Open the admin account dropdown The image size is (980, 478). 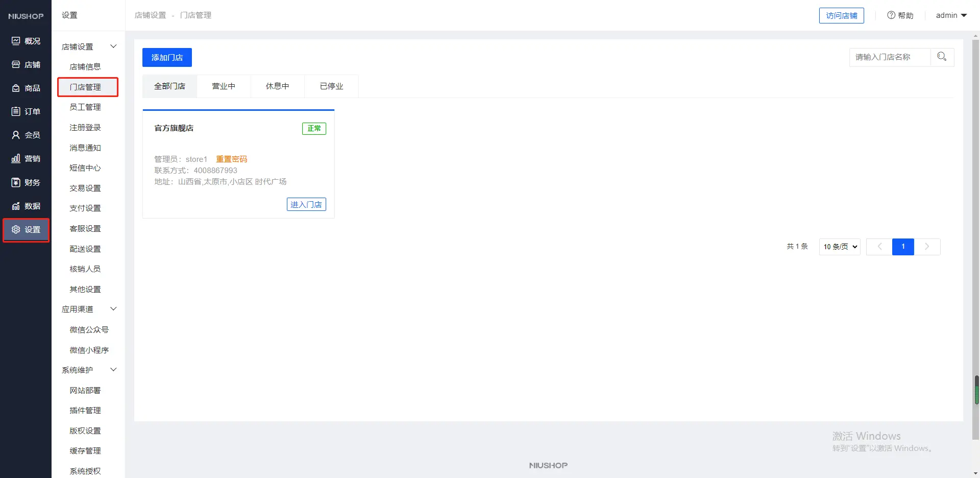point(951,15)
